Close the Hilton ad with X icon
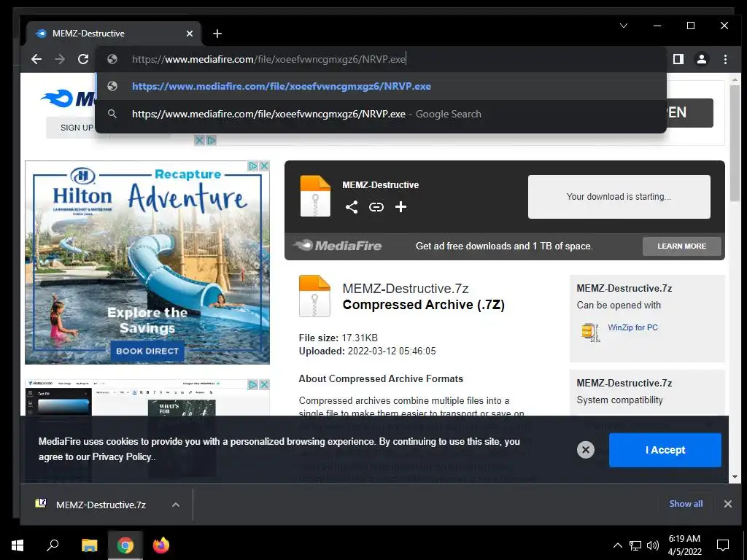Screen dimensions: 747x560 pos(264,166)
